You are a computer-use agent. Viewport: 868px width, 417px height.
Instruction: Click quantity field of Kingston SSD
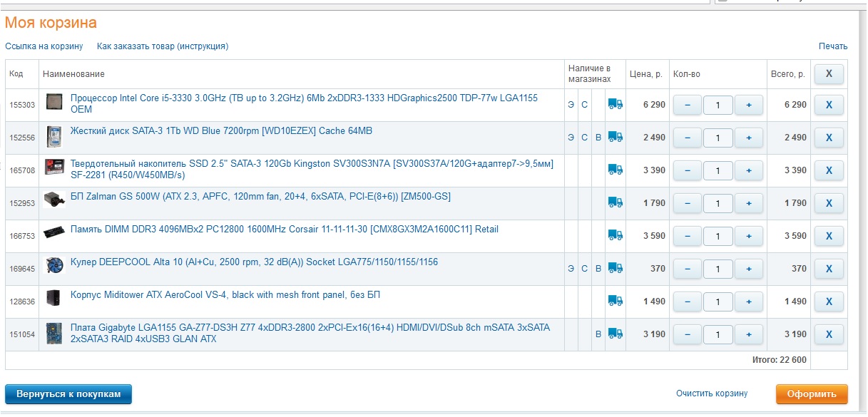click(718, 170)
